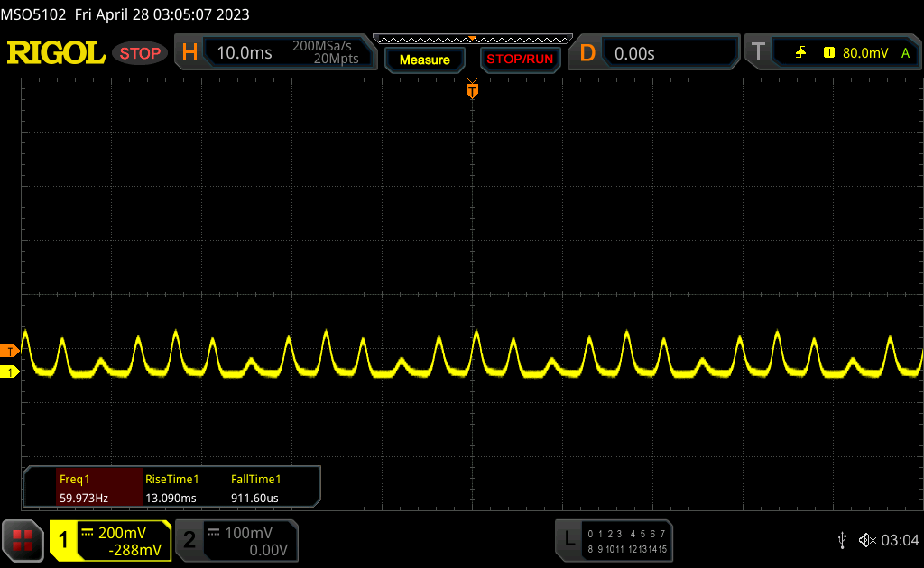Click the trigger position T marker at top
This screenshot has height=568, width=924.
pos(472,89)
